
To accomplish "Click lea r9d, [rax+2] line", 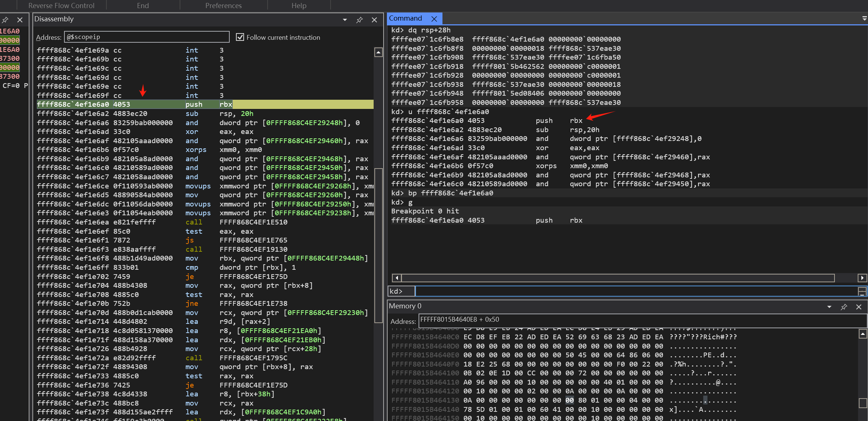I will (x=205, y=322).
